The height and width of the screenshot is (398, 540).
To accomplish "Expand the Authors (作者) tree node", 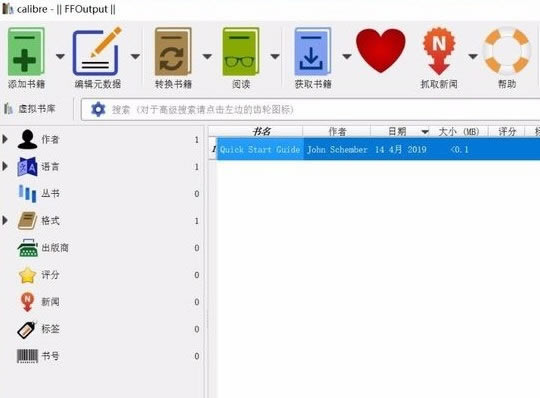I will 5,139.
